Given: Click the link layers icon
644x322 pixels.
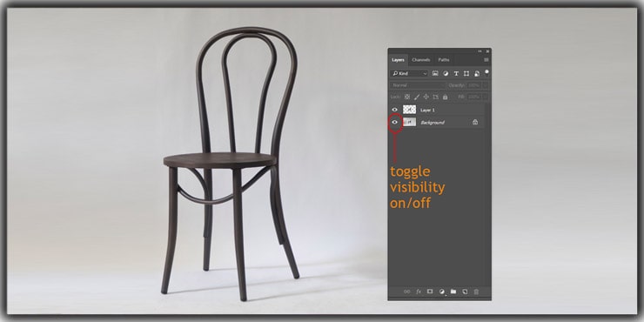Looking at the screenshot, I should click(x=406, y=292).
